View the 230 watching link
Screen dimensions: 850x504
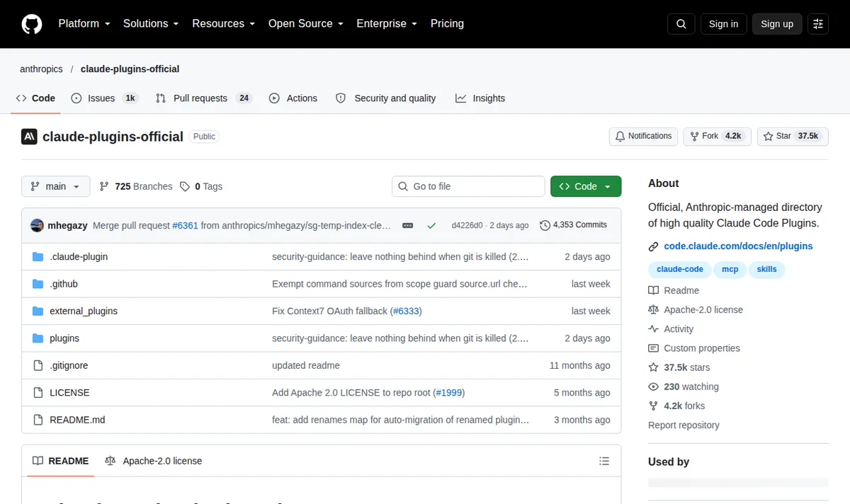click(684, 386)
